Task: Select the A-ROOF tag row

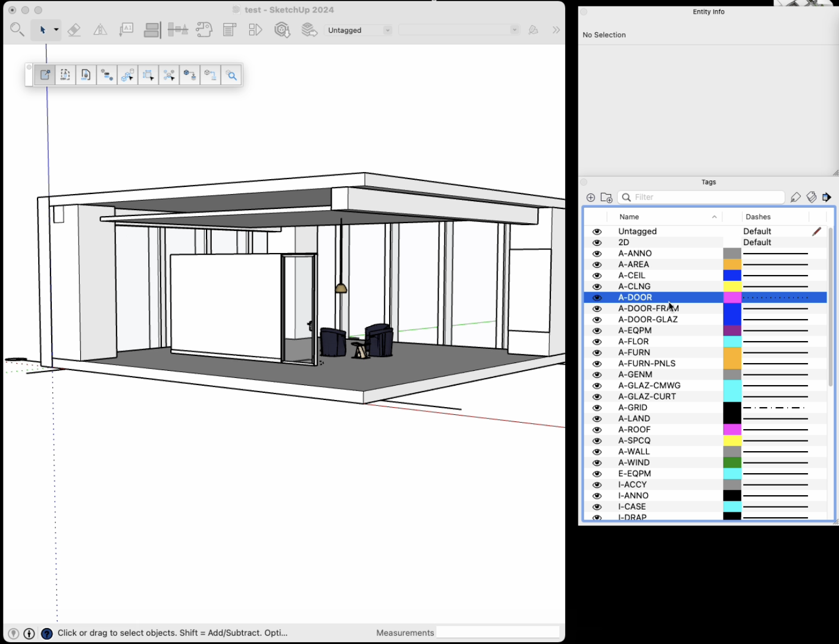Action: (634, 430)
